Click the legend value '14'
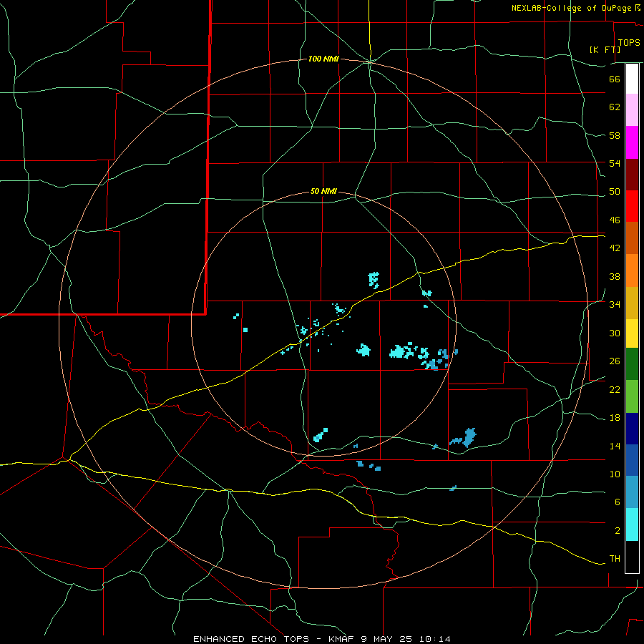644x644 pixels. (x=615, y=446)
